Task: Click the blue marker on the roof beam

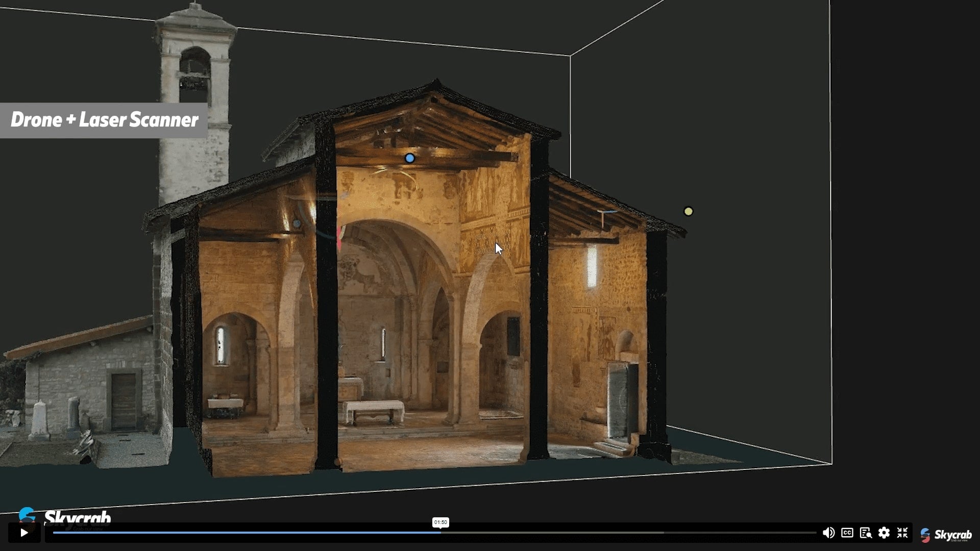Action: pyautogui.click(x=409, y=158)
